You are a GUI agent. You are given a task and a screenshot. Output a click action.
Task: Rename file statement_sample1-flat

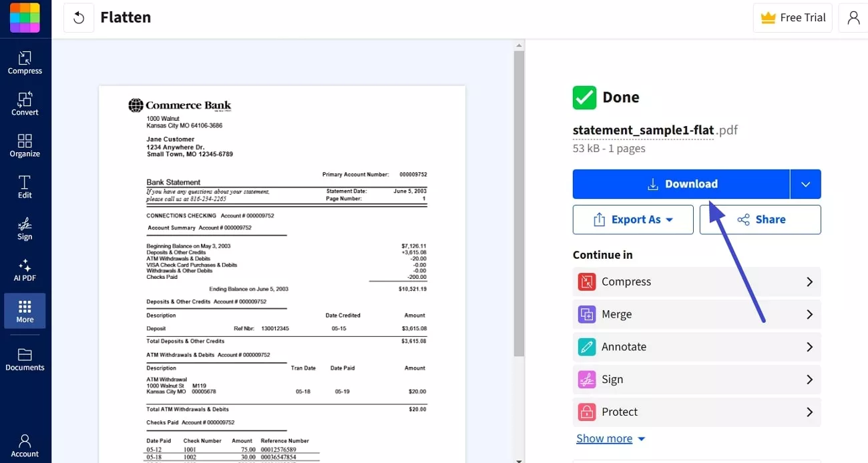[643, 130]
